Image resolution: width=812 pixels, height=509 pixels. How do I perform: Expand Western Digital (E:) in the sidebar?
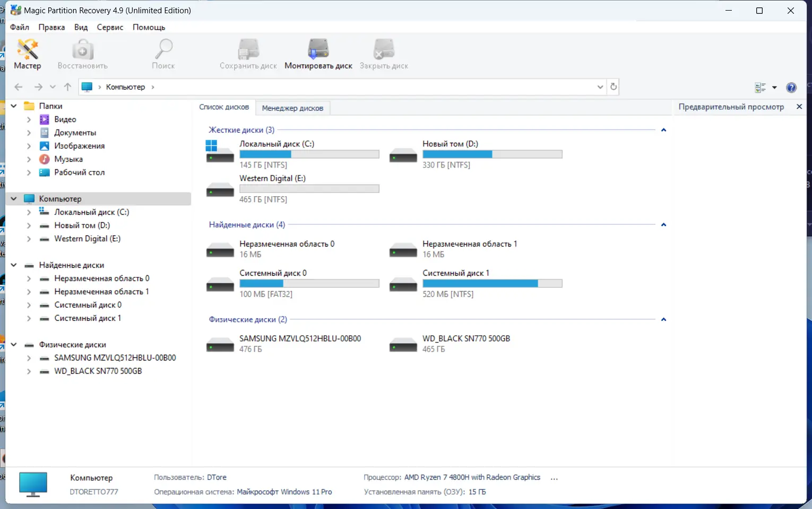pyautogui.click(x=29, y=239)
